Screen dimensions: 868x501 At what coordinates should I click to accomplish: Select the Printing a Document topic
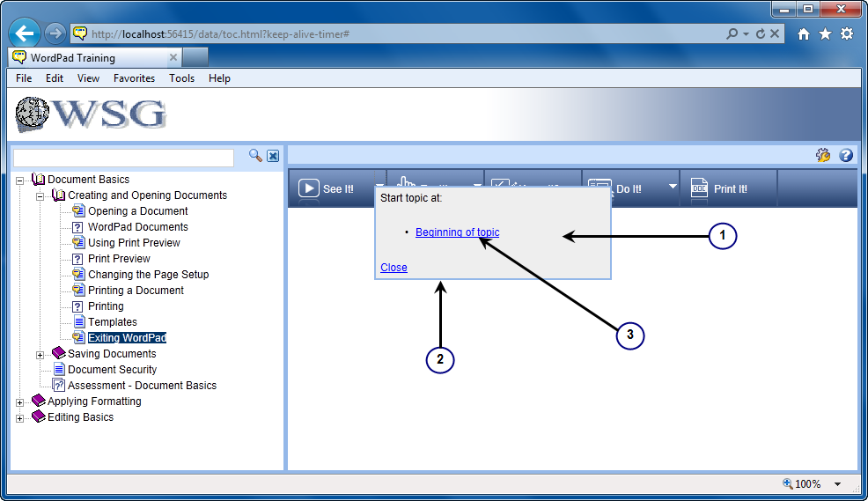136,290
